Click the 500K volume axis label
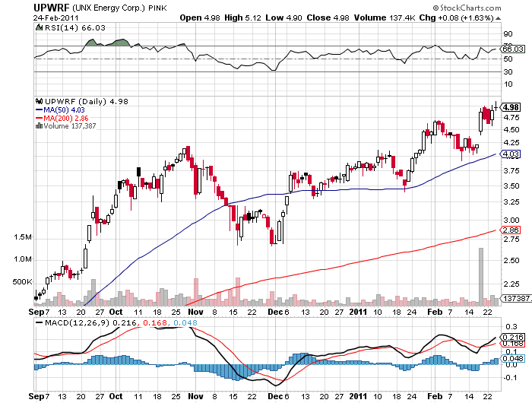This screenshot has width=532, height=403. 22,282
